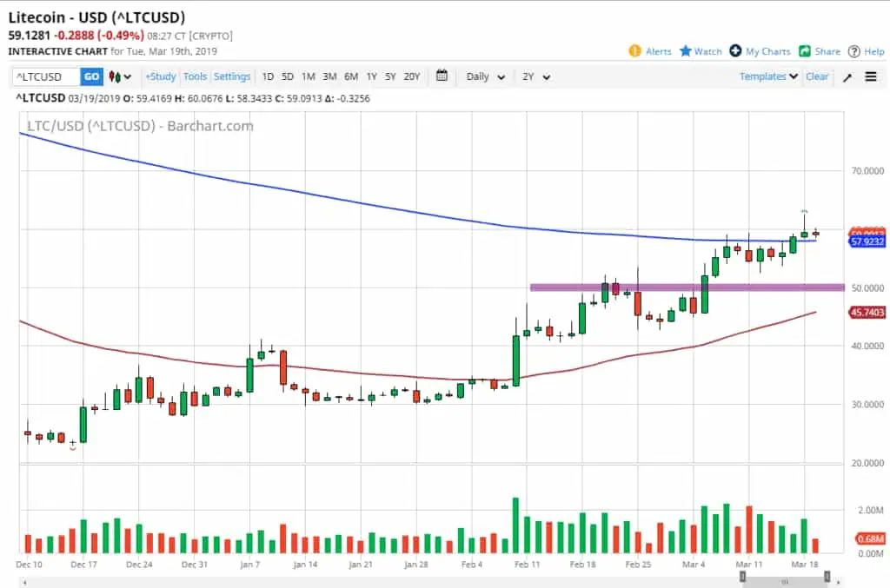Switch to the 6M time range

tap(350, 76)
